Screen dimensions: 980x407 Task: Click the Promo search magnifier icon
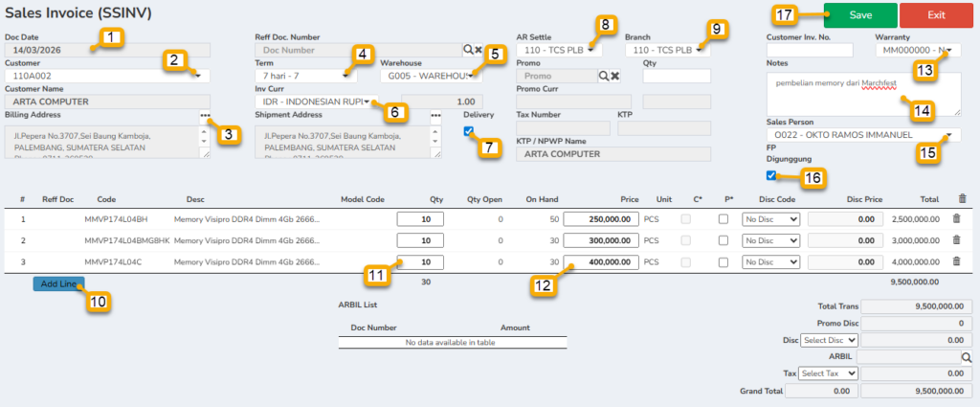[604, 76]
